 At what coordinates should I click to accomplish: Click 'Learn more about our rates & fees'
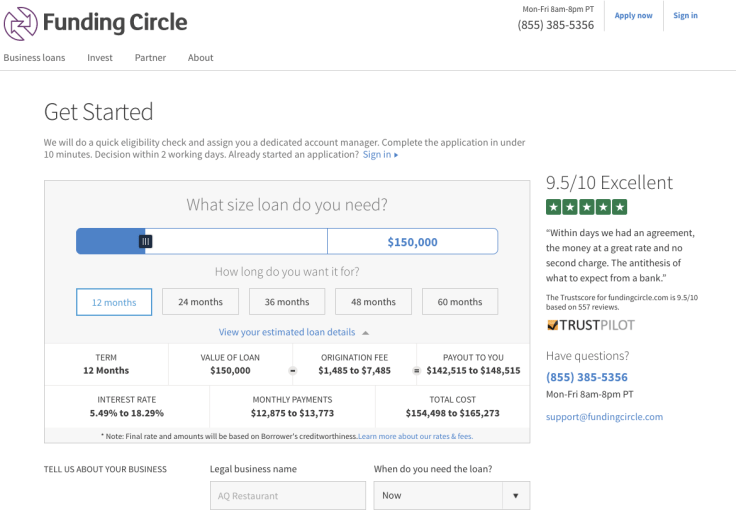coord(415,437)
